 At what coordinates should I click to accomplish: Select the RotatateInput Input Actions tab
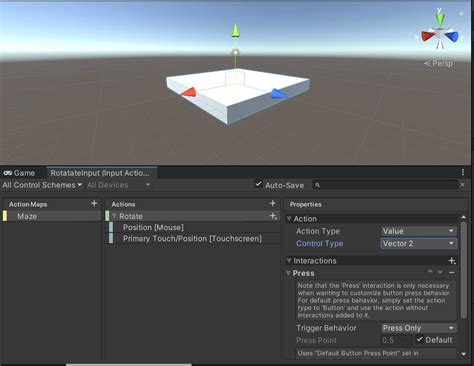tap(102, 173)
